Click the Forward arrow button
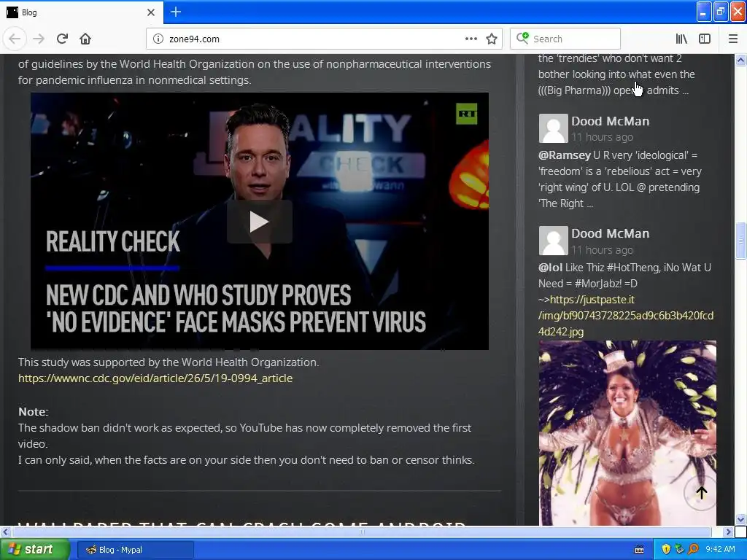 click(x=39, y=39)
